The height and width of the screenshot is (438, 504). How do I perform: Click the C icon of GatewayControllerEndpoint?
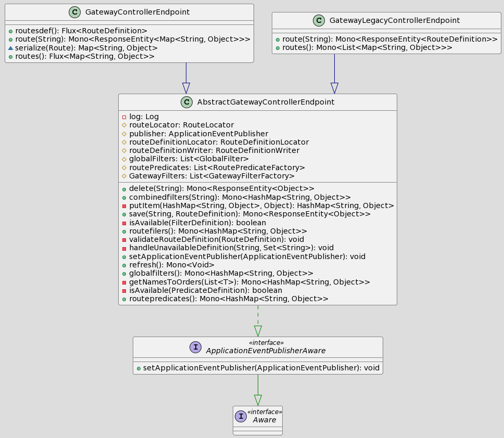[74, 12]
